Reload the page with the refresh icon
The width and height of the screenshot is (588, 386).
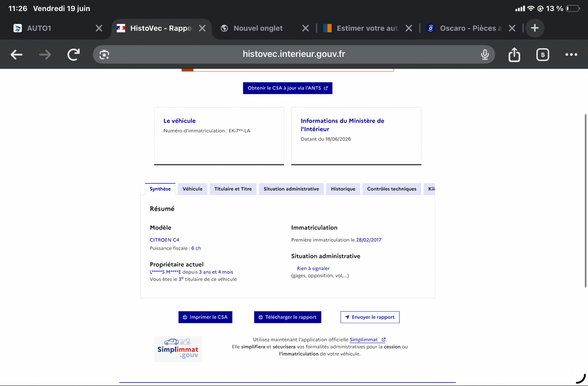[73, 55]
